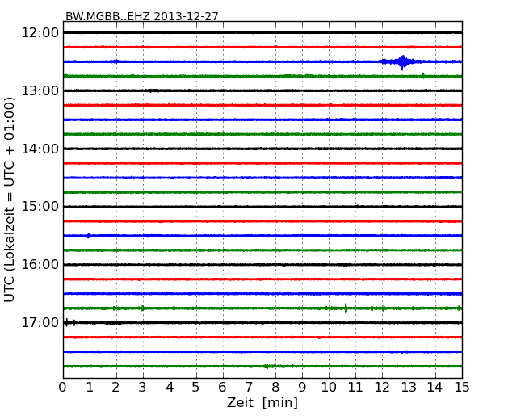Click the large blue seismic event near minute 13
This screenshot has height=420, width=525.
pos(402,62)
